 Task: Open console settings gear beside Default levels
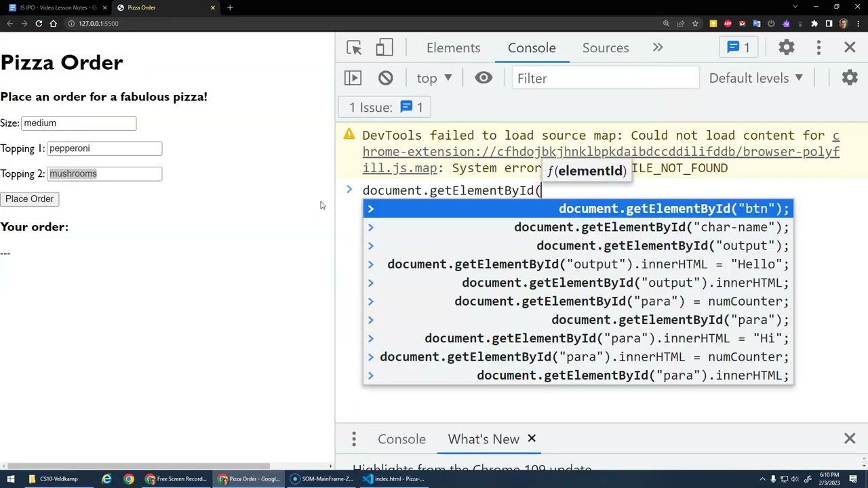tap(850, 78)
